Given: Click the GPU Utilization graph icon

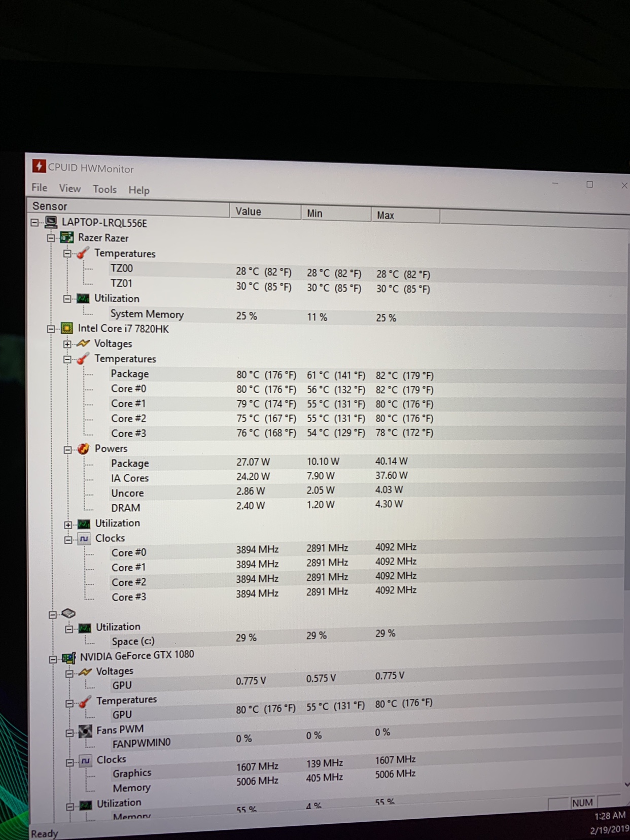Looking at the screenshot, I should (x=86, y=804).
